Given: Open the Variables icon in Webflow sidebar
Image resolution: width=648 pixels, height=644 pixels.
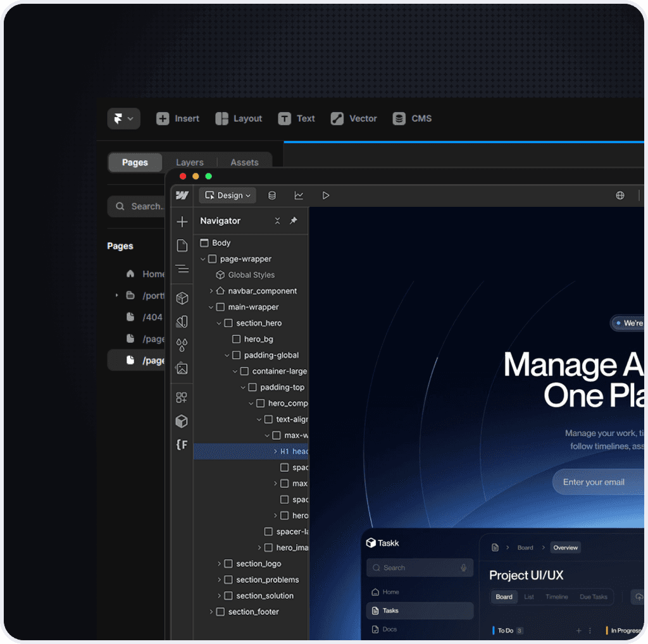Looking at the screenshot, I should tap(182, 322).
